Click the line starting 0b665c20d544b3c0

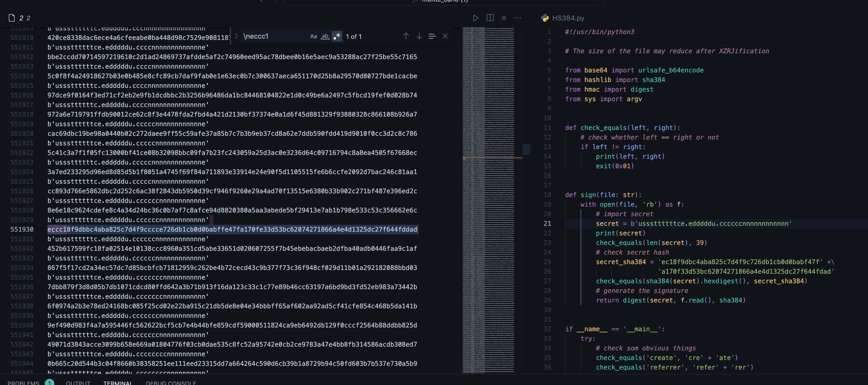tap(232, 363)
